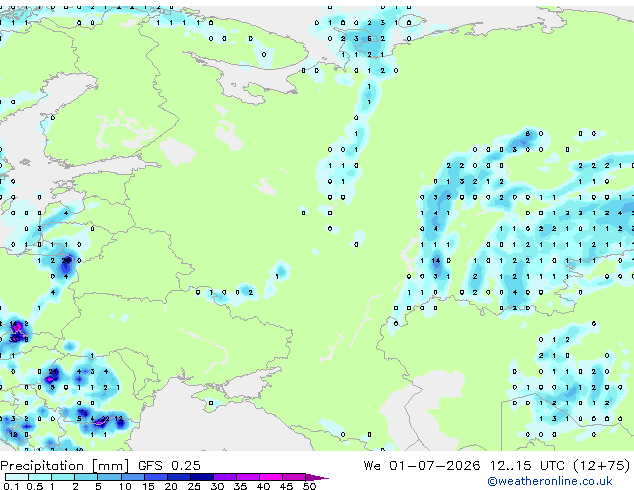Click the "50" legend scale label
The height and width of the screenshot is (490, 634).
pos(309,486)
